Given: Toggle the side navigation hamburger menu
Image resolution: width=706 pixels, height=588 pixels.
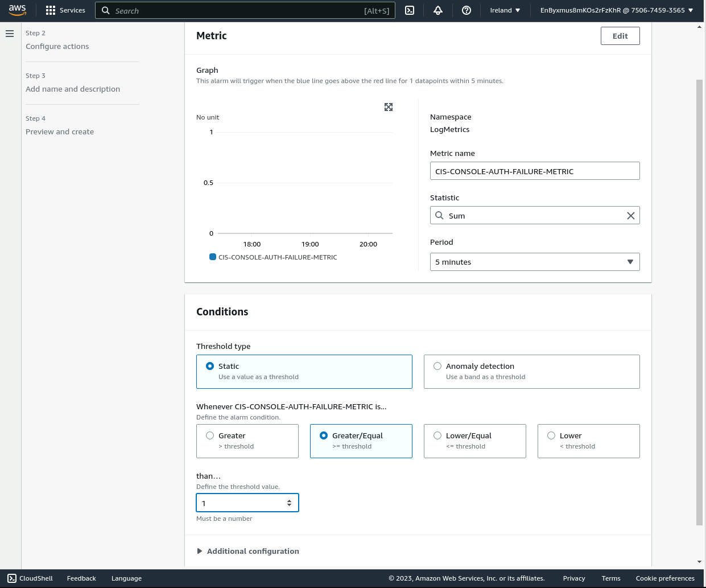Looking at the screenshot, I should coord(10,34).
